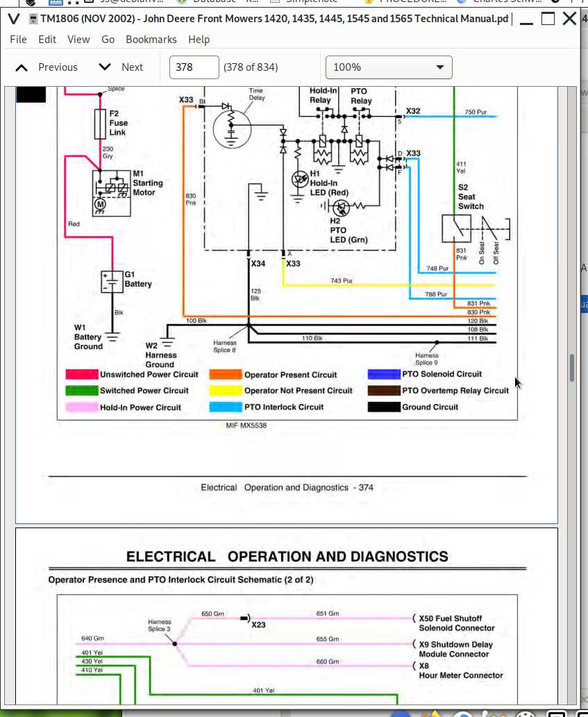Click the Next page down-arrow icon
The height and width of the screenshot is (717, 588).
[x=105, y=67]
